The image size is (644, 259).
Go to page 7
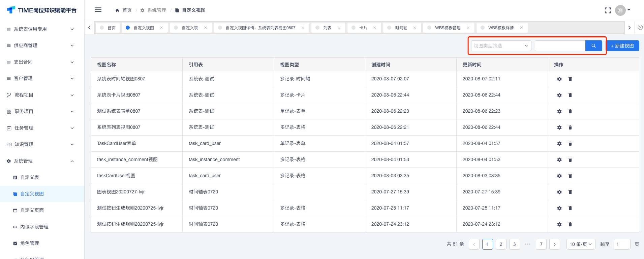click(541, 244)
